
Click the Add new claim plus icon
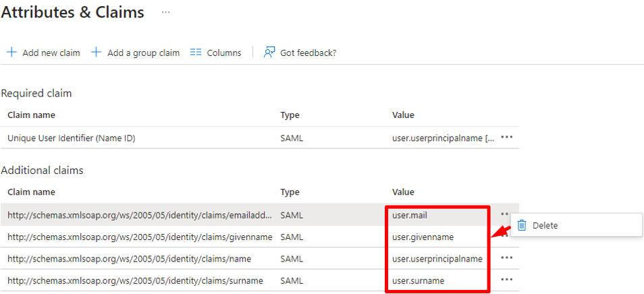point(11,53)
